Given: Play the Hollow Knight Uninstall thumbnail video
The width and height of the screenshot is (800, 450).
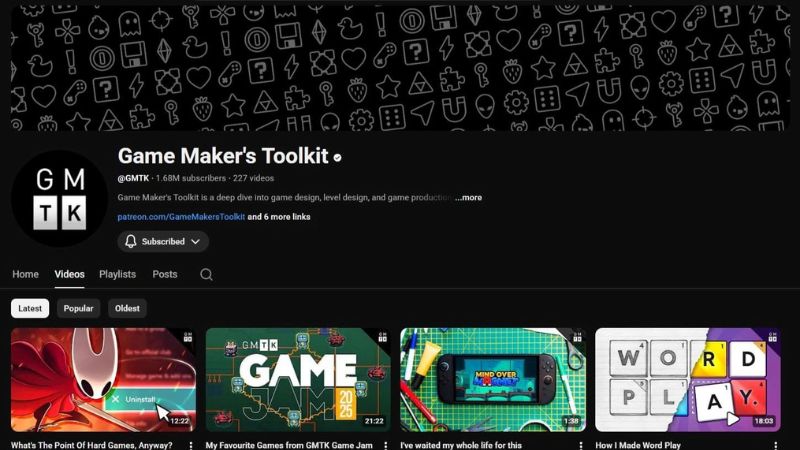Looking at the screenshot, I should [104, 380].
